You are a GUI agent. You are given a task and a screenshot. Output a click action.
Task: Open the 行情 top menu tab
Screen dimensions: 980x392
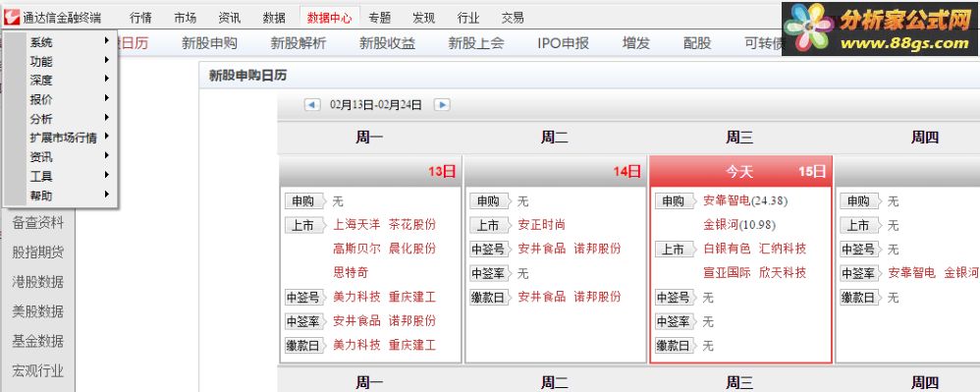pos(140,18)
